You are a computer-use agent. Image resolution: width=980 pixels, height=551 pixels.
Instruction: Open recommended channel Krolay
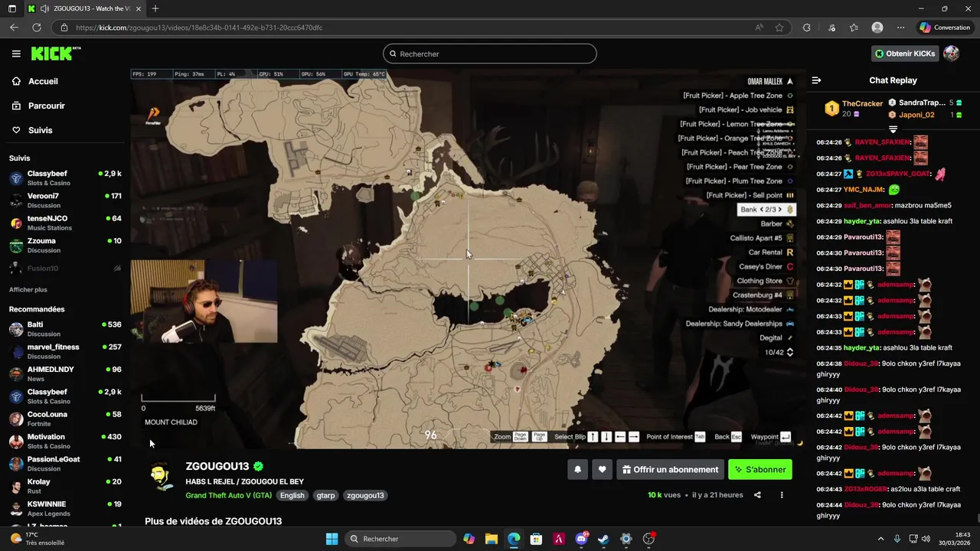pos(65,486)
